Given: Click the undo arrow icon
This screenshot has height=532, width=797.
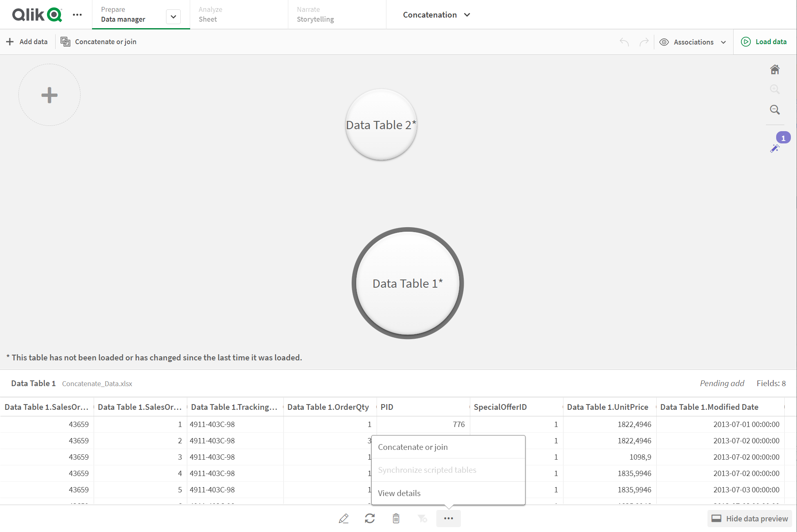Looking at the screenshot, I should point(624,42).
